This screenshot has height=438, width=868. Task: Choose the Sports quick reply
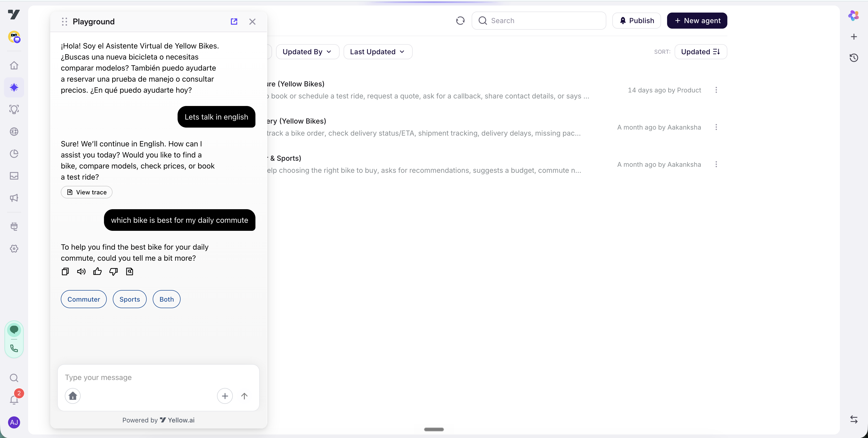pos(130,299)
